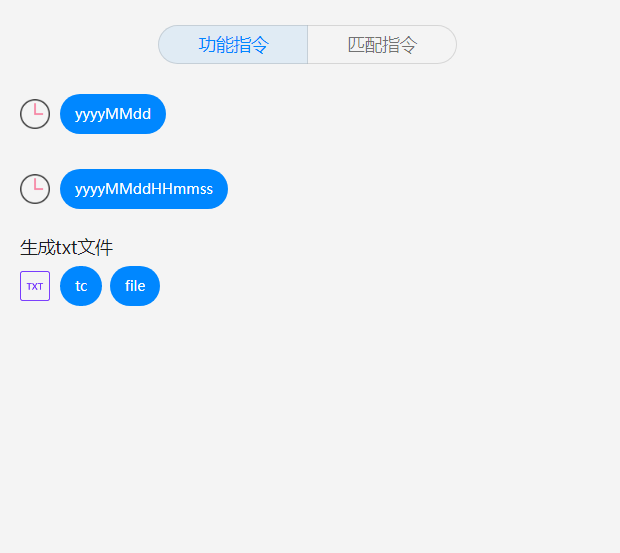
Task: Click the tc command button
Action: [81, 286]
